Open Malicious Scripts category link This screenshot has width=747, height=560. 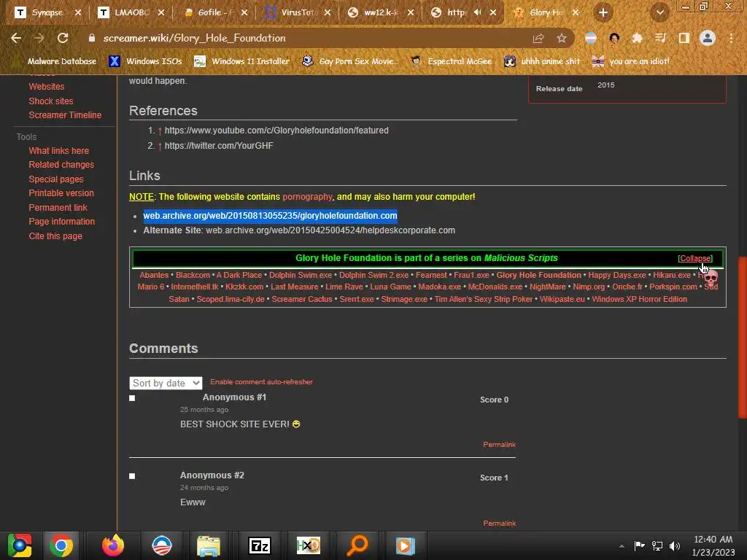[521, 258]
